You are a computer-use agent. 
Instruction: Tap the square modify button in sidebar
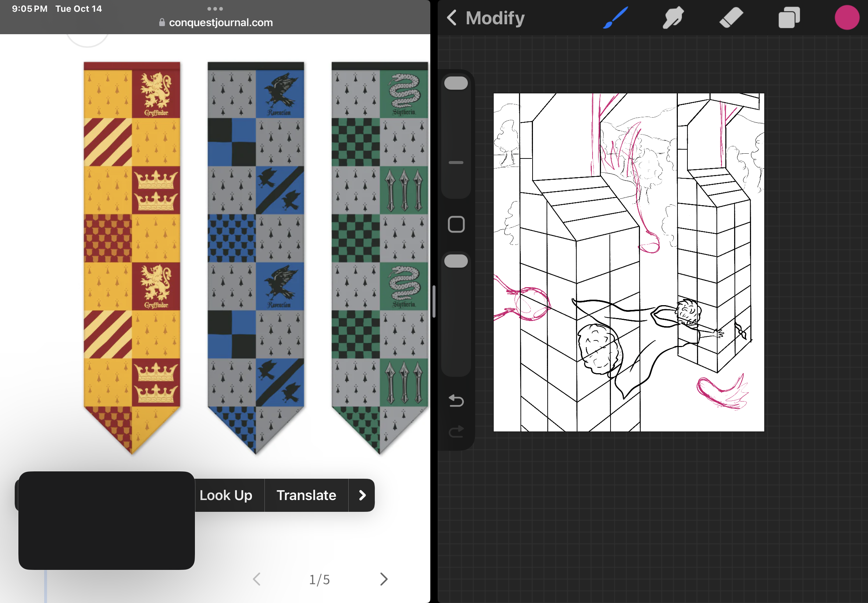pyautogui.click(x=456, y=224)
